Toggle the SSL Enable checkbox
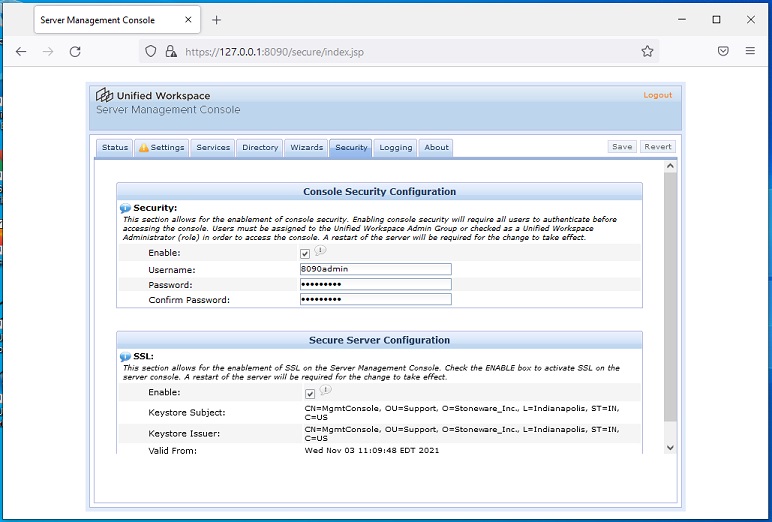 pyautogui.click(x=310, y=394)
